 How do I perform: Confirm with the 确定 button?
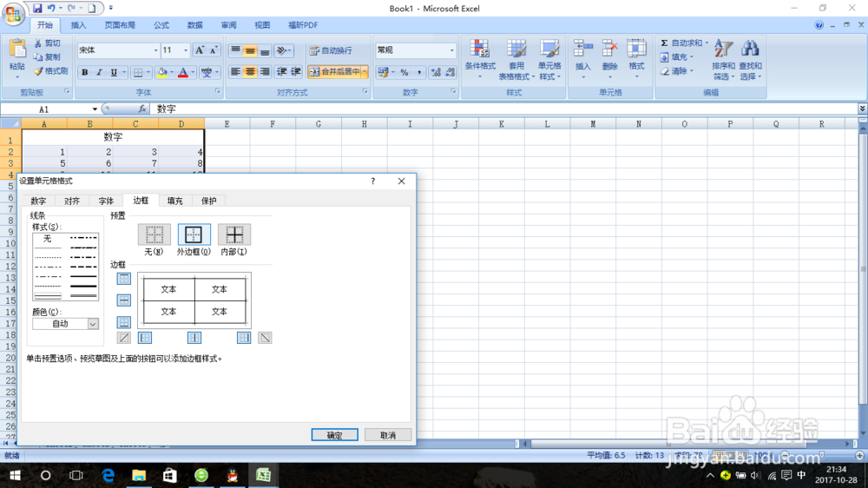tap(334, 435)
